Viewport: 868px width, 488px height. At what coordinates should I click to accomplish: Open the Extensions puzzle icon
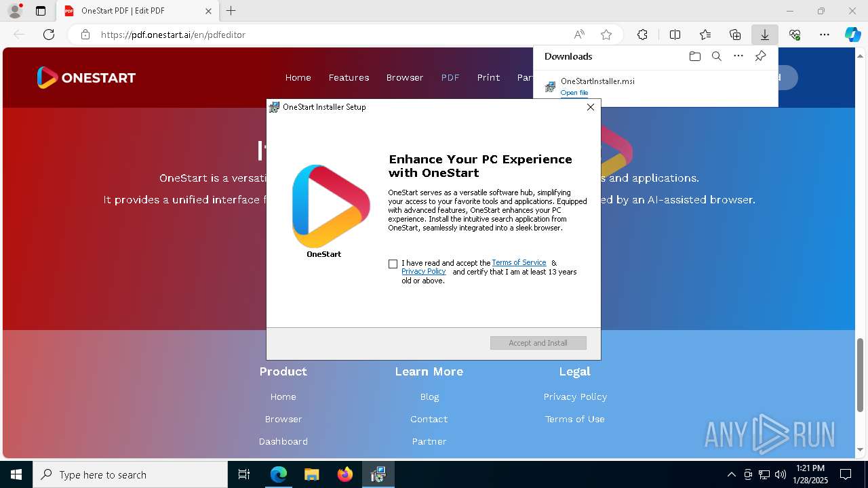(x=642, y=35)
